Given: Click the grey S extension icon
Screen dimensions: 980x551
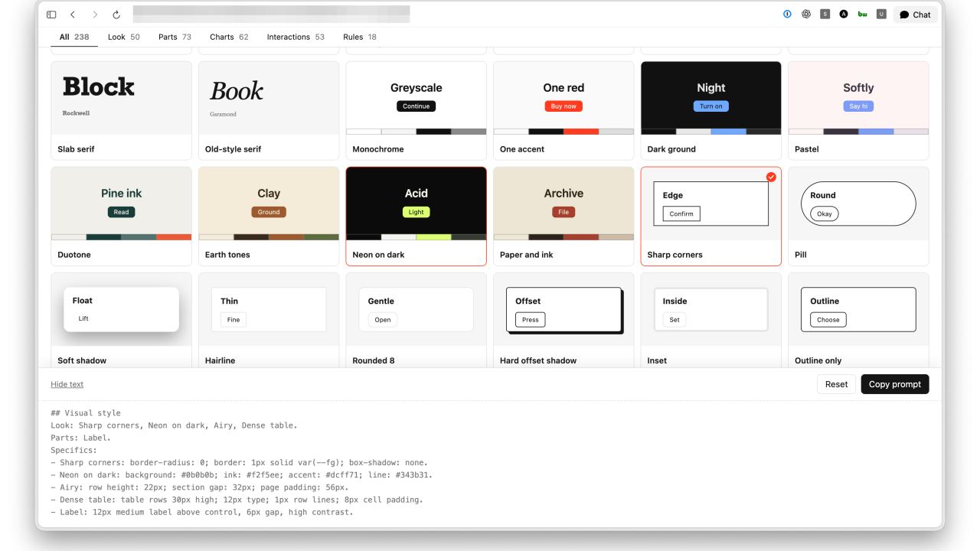Looking at the screenshot, I should [825, 14].
